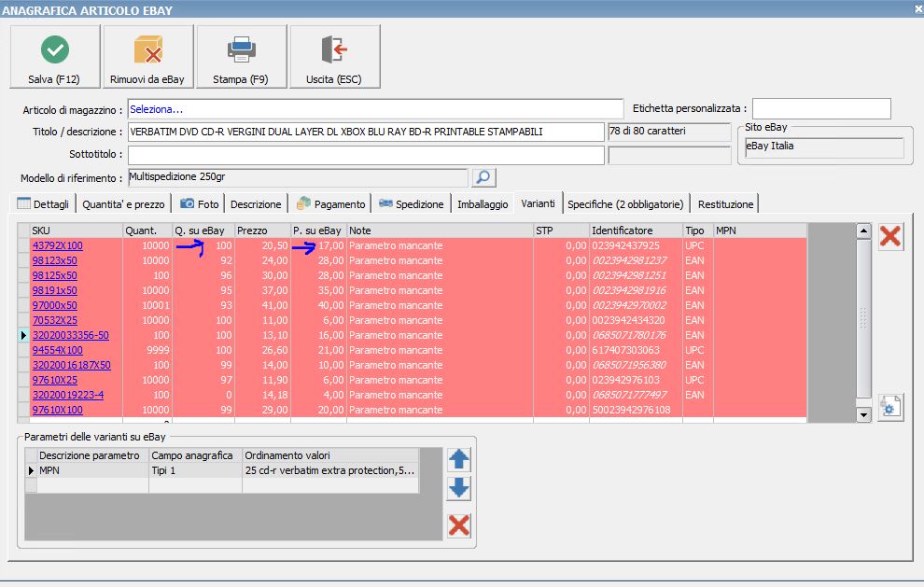Click the Tipo column header

(698, 231)
